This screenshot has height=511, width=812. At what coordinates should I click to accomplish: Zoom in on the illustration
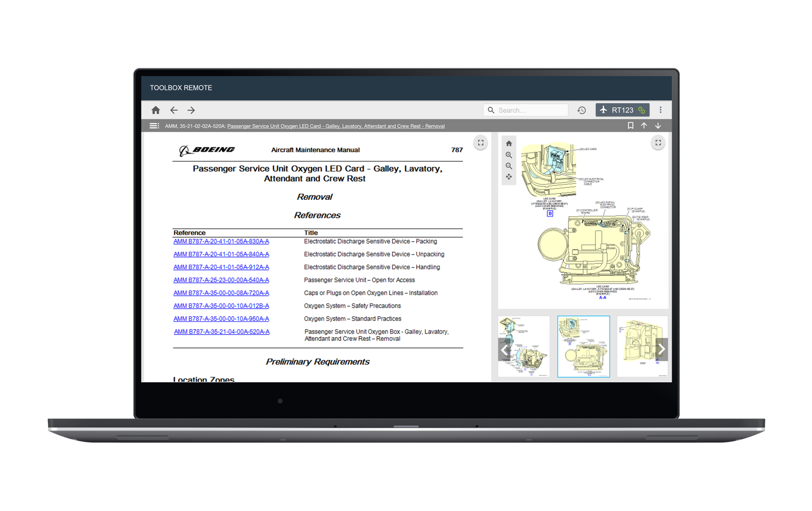[x=509, y=155]
